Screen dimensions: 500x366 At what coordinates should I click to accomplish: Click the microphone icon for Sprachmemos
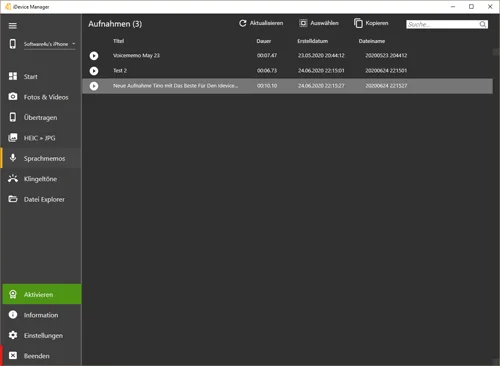click(13, 158)
